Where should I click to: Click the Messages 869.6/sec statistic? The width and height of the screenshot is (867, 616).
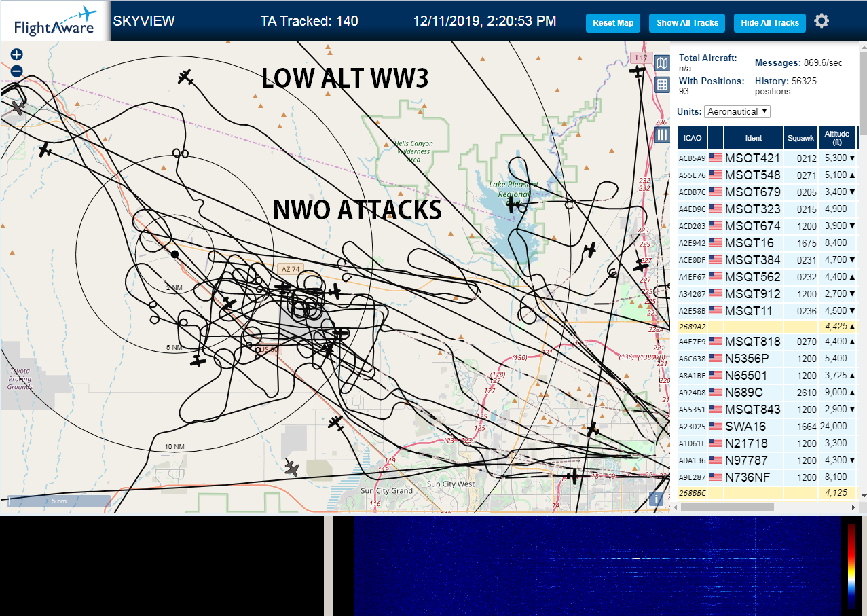click(x=798, y=62)
